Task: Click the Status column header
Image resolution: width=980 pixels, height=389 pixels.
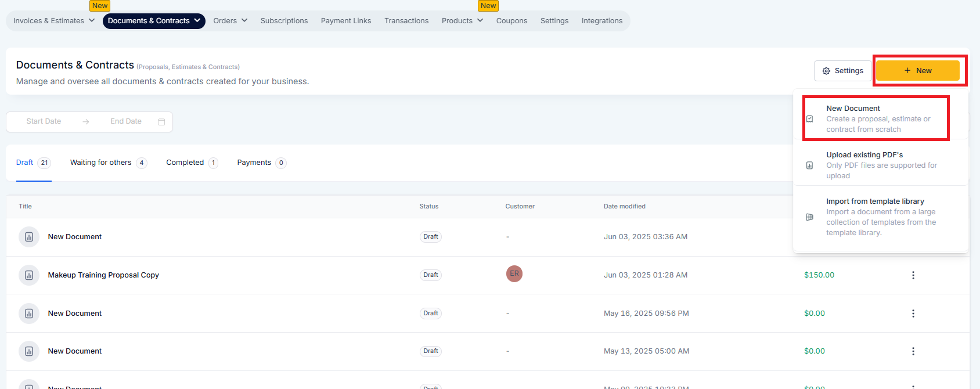Action: (x=429, y=206)
